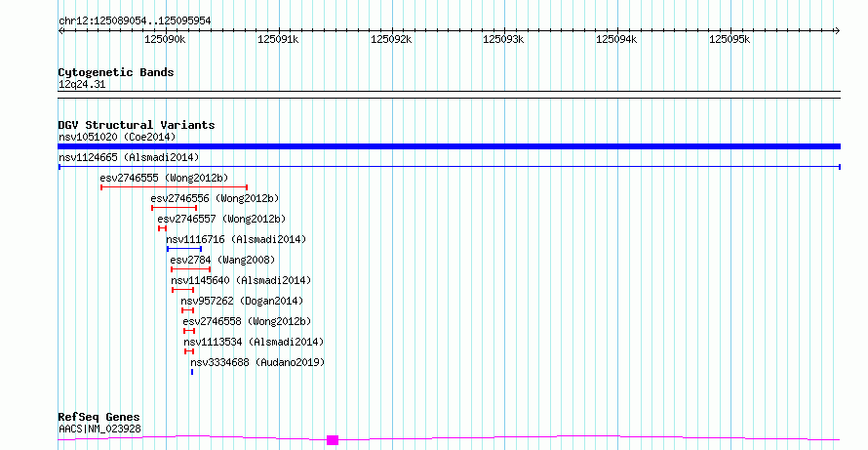This screenshot has height=450, width=868.
Task: Select the esv2784 (Wang2008) label
Action: (222, 260)
